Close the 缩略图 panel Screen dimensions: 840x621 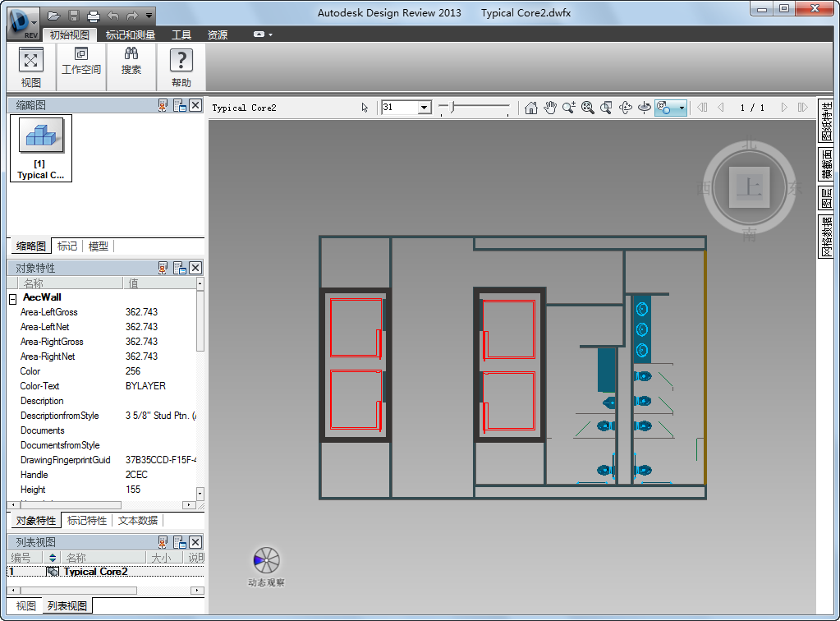(x=195, y=105)
